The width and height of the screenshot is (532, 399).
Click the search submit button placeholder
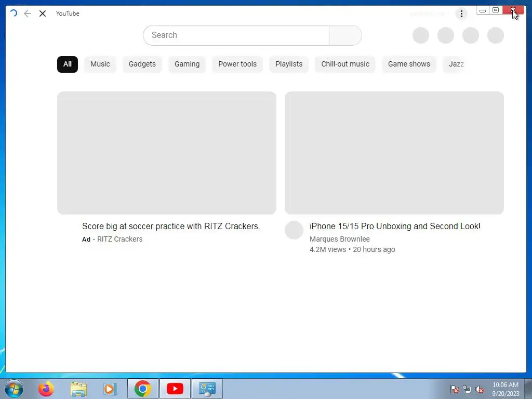pyautogui.click(x=345, y=35)
